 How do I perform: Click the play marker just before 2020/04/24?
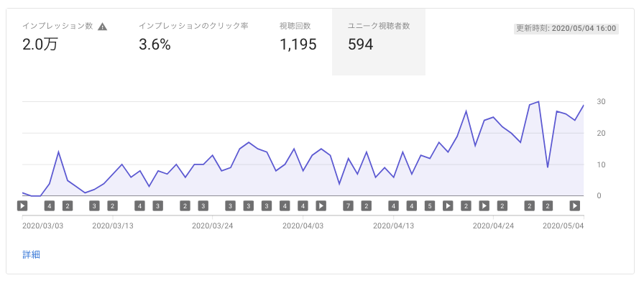coord(484,205)
